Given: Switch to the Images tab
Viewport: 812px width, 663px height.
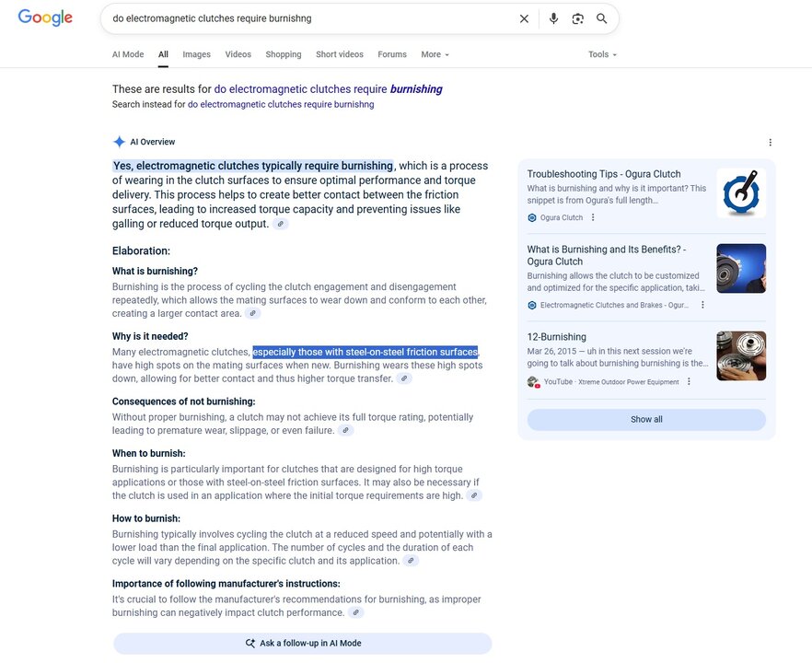Looking at the screenshot, I should (196, 54).
